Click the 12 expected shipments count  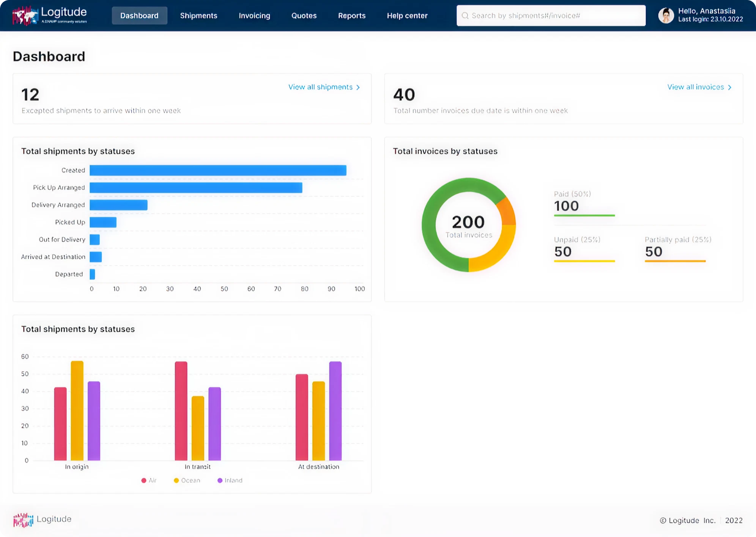pyautogui.click(x=30, y=95)
